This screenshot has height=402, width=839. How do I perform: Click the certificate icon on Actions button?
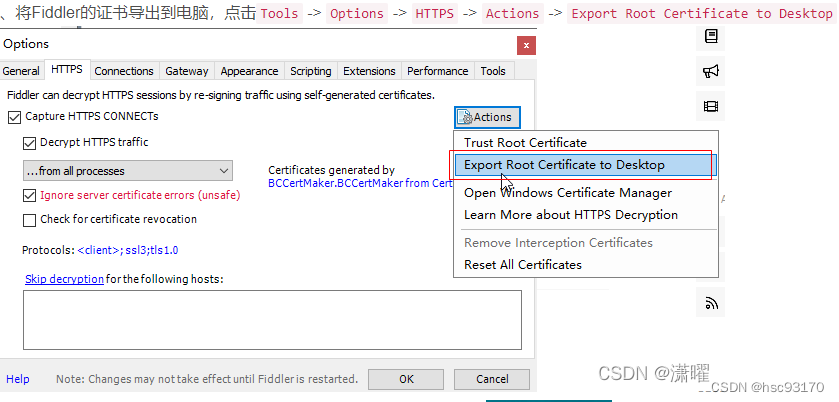point(465,118)
